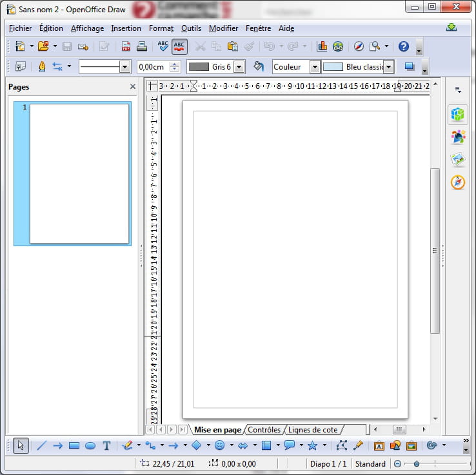
Task: Click the Export as PDF icon
Action: click(x=126, y=46)
